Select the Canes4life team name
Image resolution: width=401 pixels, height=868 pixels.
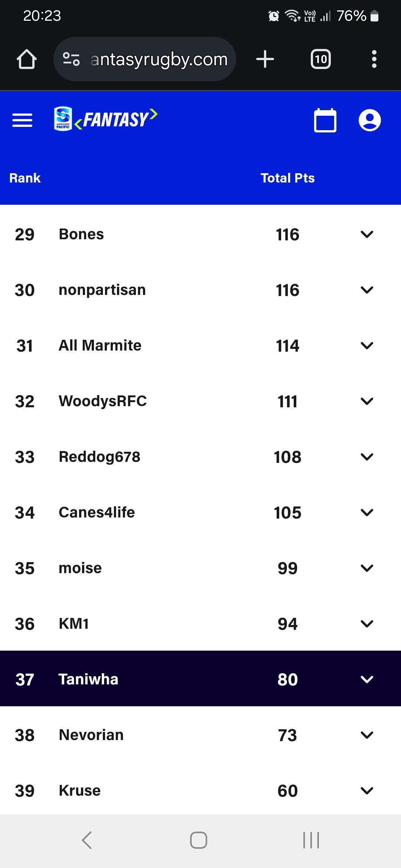click(x=97, y=513)
